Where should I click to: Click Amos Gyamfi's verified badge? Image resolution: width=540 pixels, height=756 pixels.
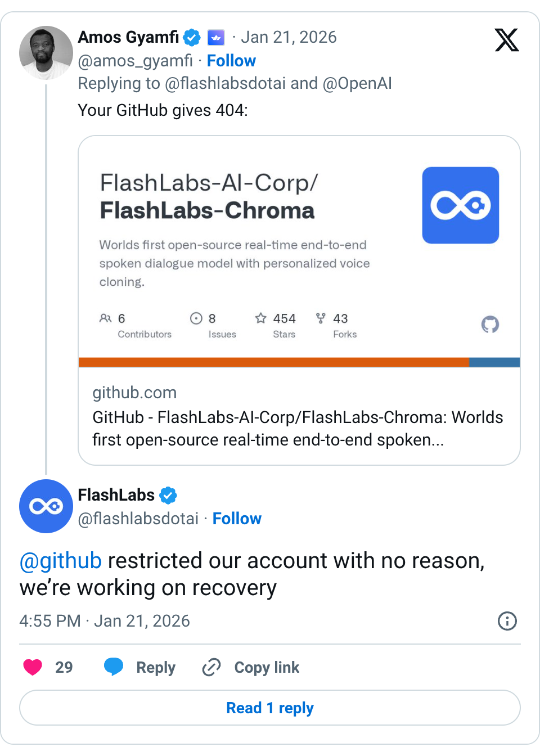pos(192,38)
